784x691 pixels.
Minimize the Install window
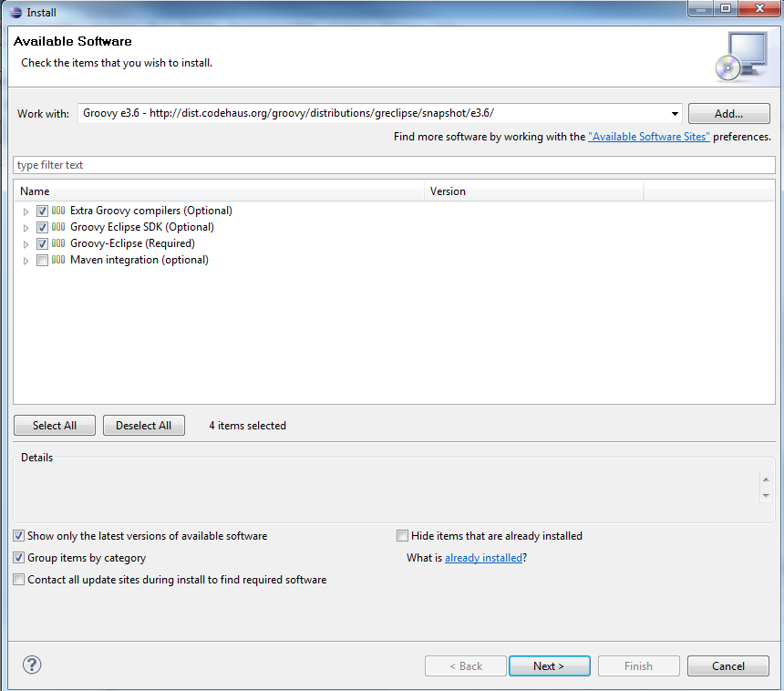(702, 8)
